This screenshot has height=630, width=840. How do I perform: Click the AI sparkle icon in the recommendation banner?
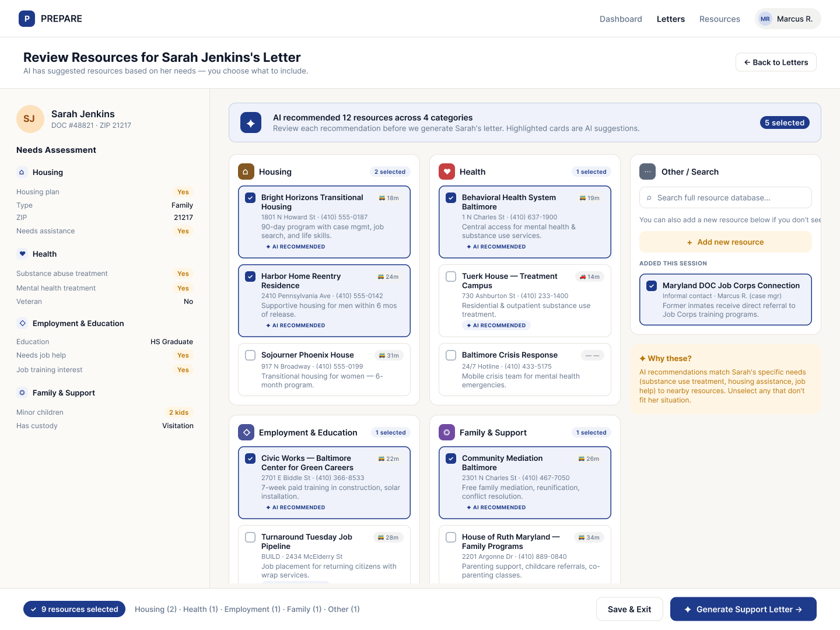point(251,123)
